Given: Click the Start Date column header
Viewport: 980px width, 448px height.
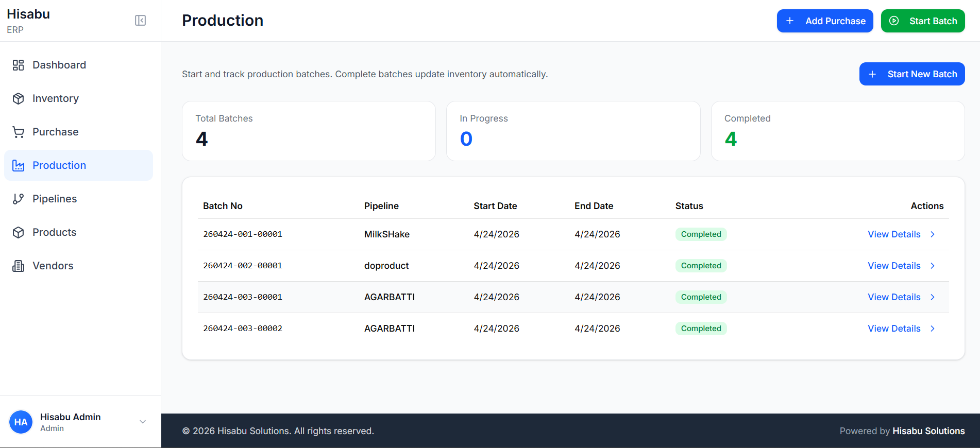Looking at the screenshot, I should pyautogui.click(x=495, y=206).
